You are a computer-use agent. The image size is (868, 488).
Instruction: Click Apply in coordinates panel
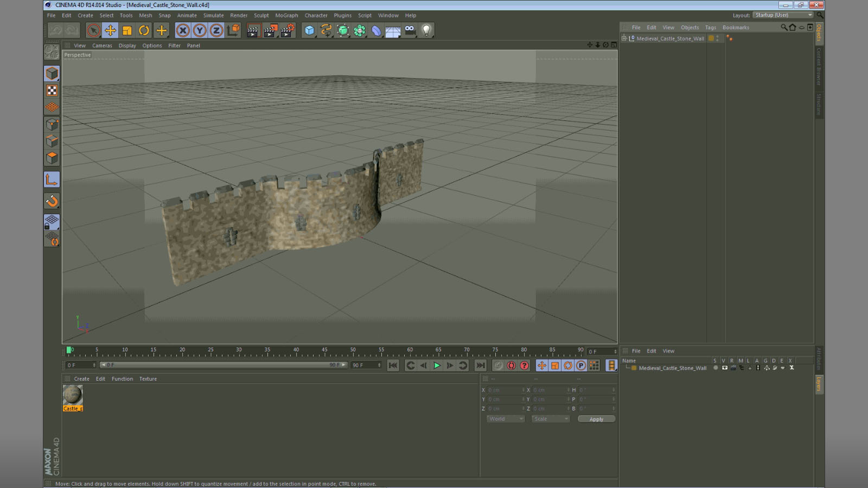596,419
